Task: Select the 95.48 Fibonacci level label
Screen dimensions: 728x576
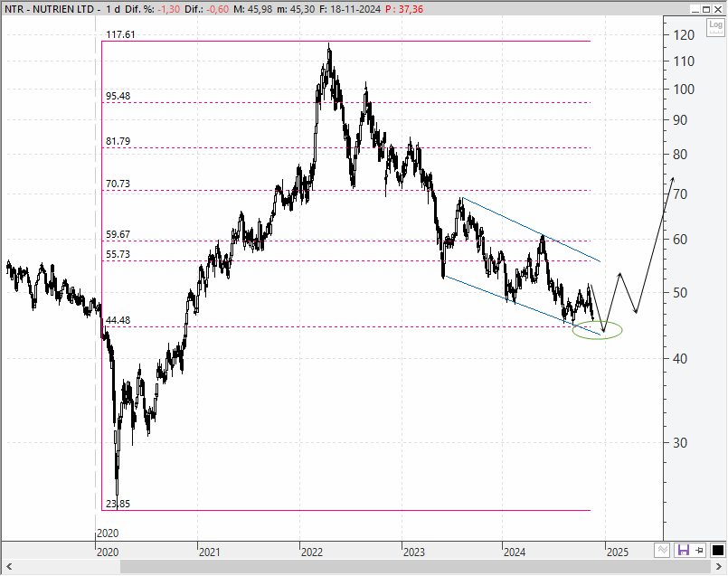Action: pos(118,96)
